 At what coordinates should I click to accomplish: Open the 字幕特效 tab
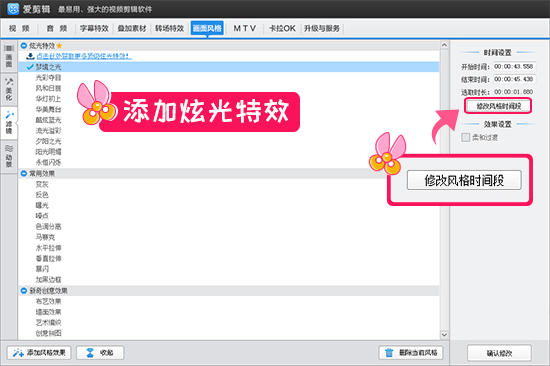click(94, 28)
